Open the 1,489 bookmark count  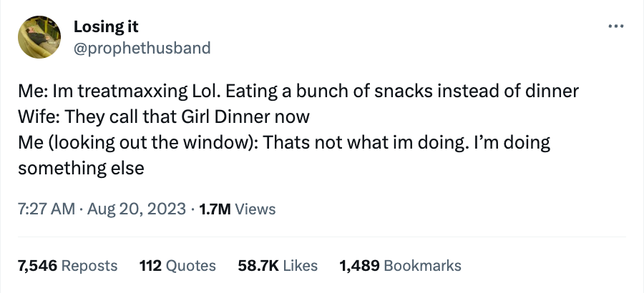(x=360, y=266)
